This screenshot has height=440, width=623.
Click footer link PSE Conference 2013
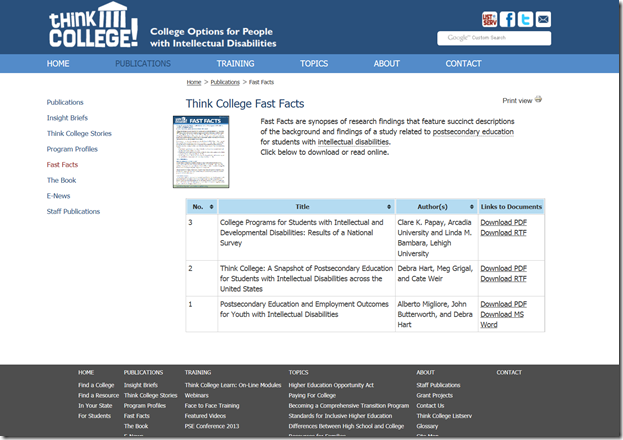212,426
